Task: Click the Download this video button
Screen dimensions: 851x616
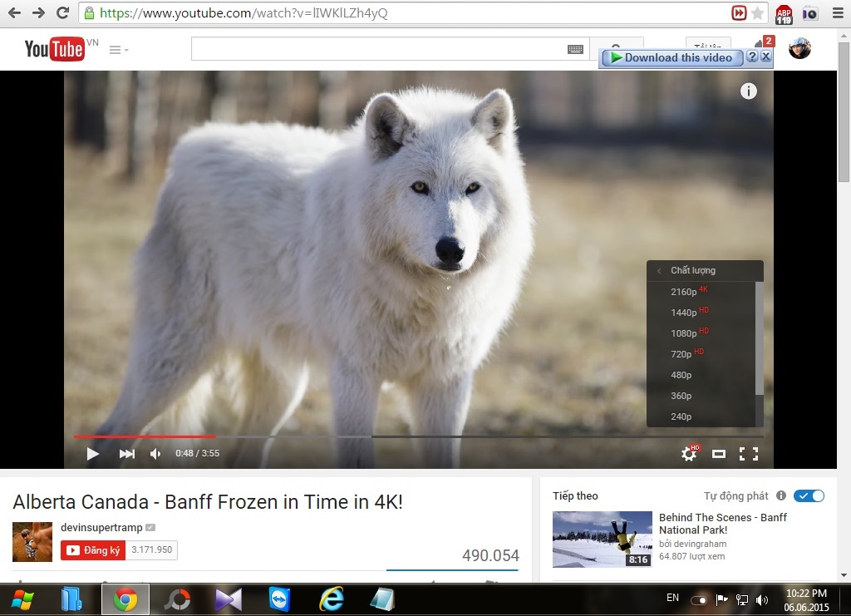Action: 671,57
